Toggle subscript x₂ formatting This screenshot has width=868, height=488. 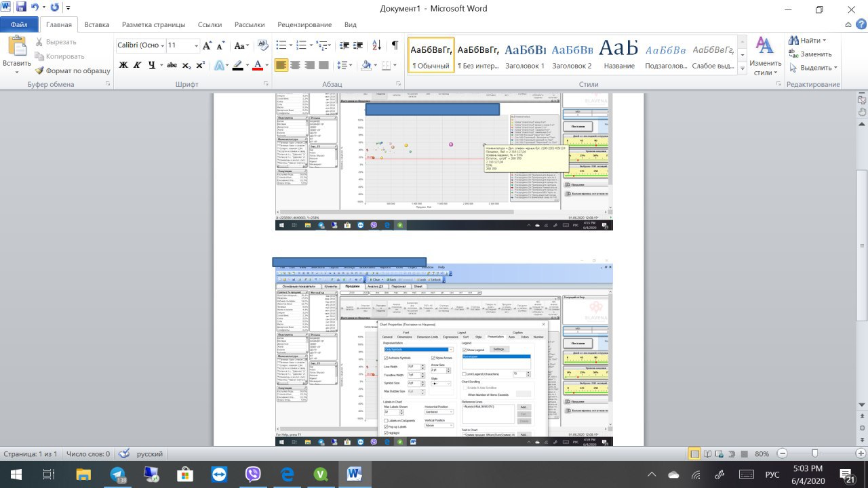[x=187, y=66]
